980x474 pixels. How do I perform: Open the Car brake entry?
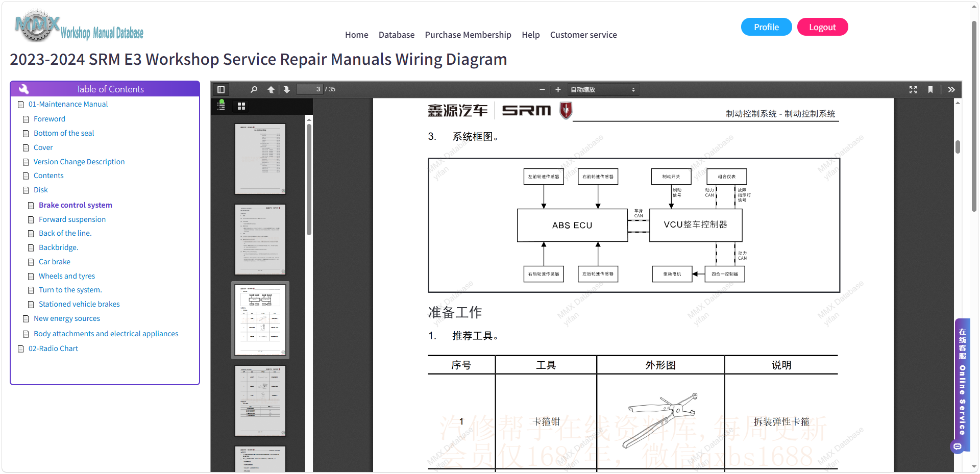[x=55, y=262]
